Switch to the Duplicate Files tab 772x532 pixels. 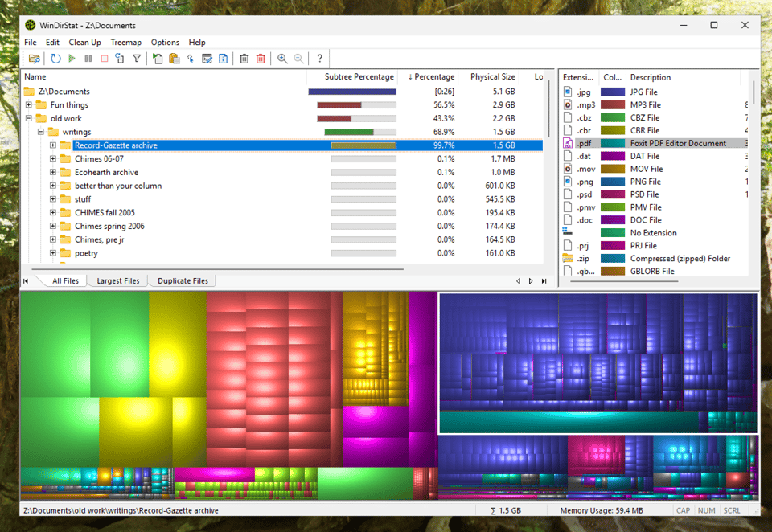[x=184, y=280]
